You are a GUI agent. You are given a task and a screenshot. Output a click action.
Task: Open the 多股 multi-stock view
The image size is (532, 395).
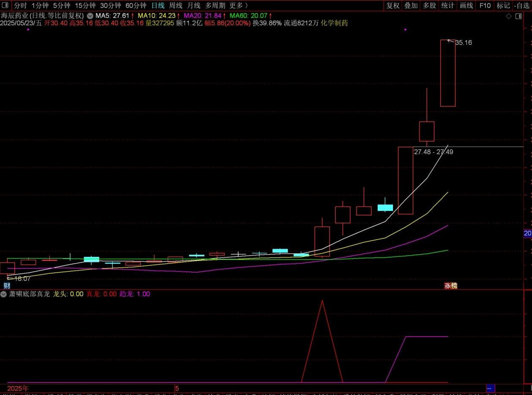point(429,5)
